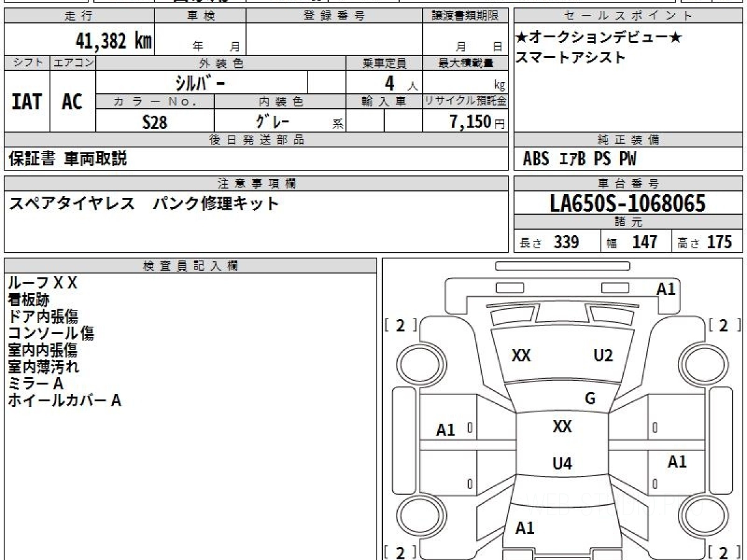747x560 pixels.
Task: Select the AC air conditioner value
Action: [73, 101]
